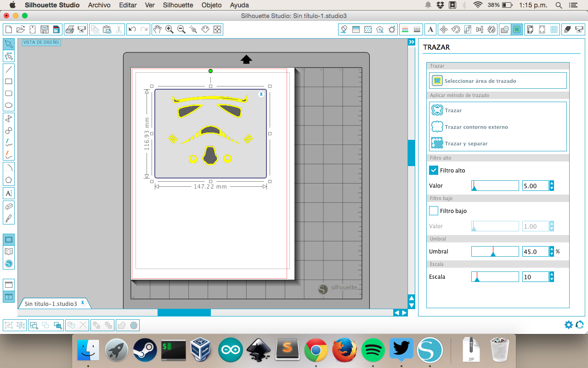The width and height of the screenshot is (588, 368).
Task: Open the Grid settings icon
Action: [554, 29]
